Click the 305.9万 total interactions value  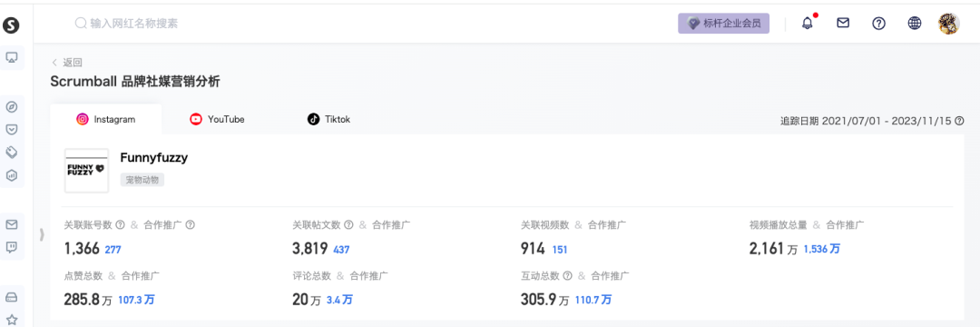(x=545, y=300)
